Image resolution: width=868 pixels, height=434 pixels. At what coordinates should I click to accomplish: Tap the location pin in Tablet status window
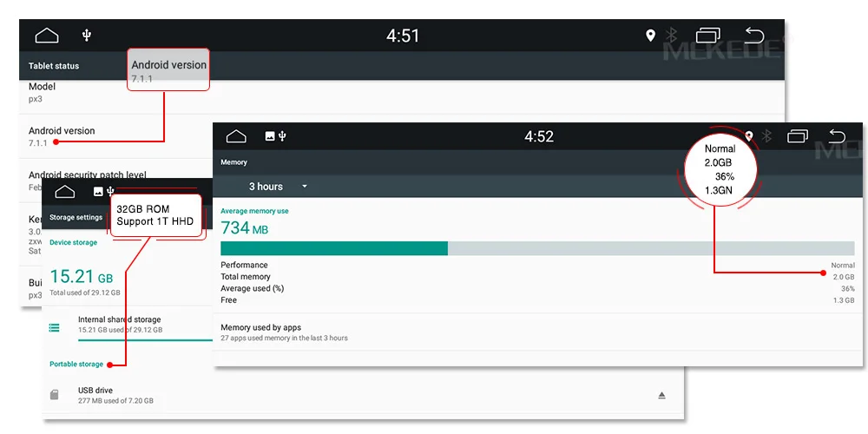650,36
